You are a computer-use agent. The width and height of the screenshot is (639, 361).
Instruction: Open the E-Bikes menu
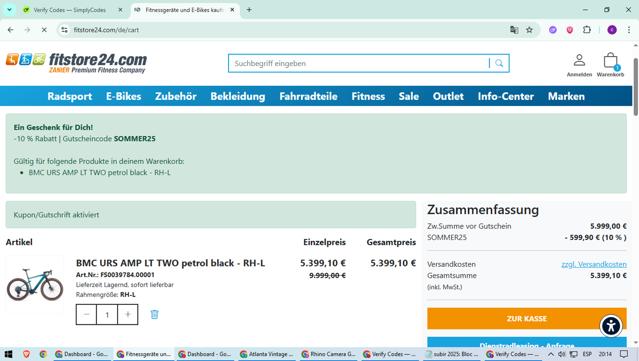coord(123,96)
